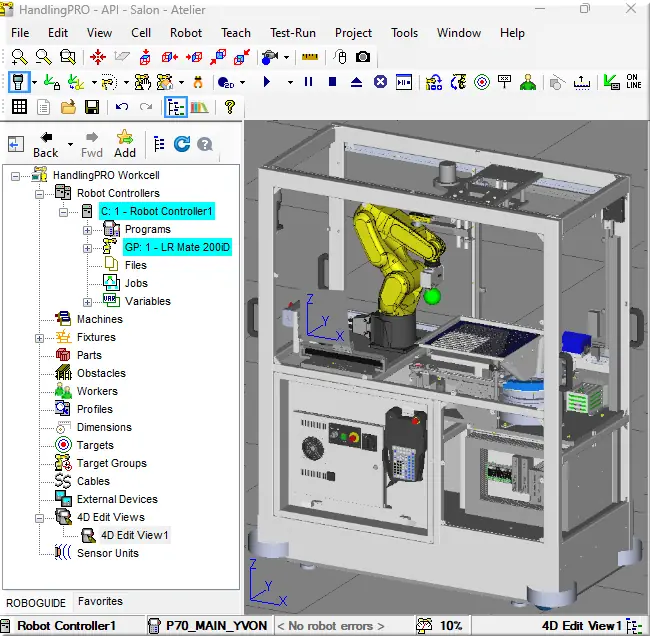Click the 10% speed indicator in status bar
This screenshot has width=650, height=636.
click(x=451, y=625)
